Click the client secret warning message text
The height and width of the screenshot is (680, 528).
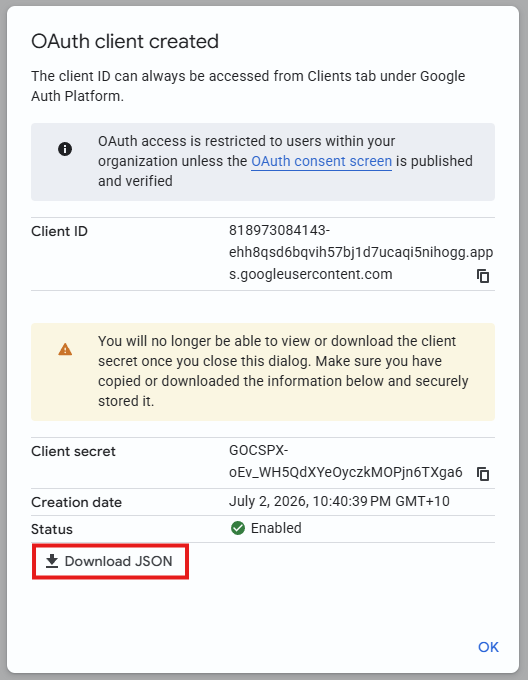click(283, 371)
